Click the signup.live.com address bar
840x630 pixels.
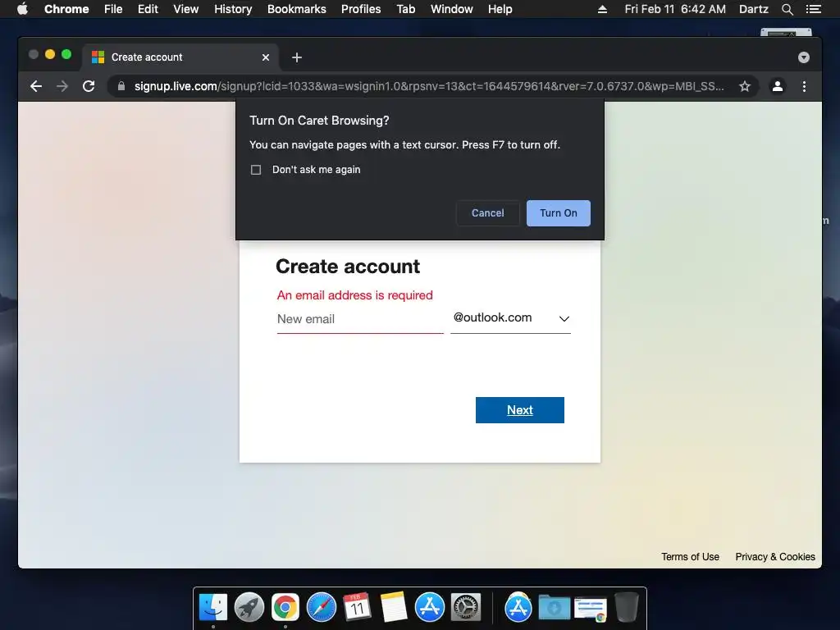[428, 86]
